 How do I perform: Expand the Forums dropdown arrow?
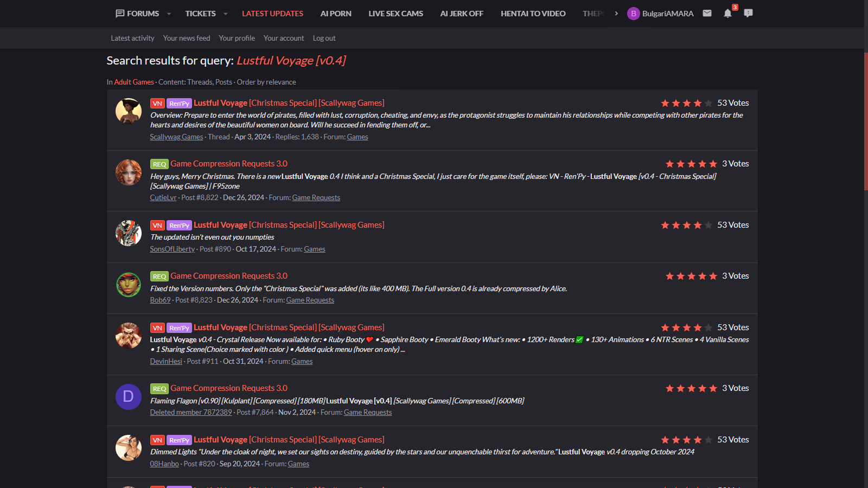(169, 14)
